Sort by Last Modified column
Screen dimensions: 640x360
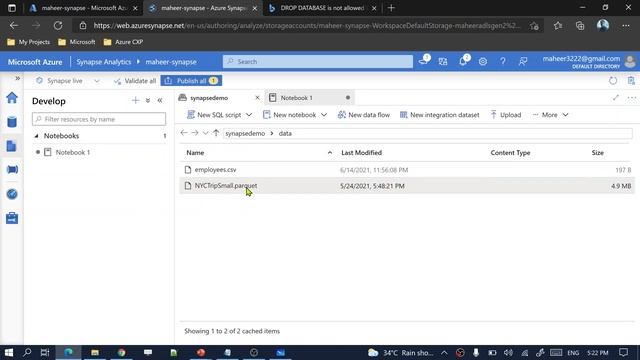[361, 153]
